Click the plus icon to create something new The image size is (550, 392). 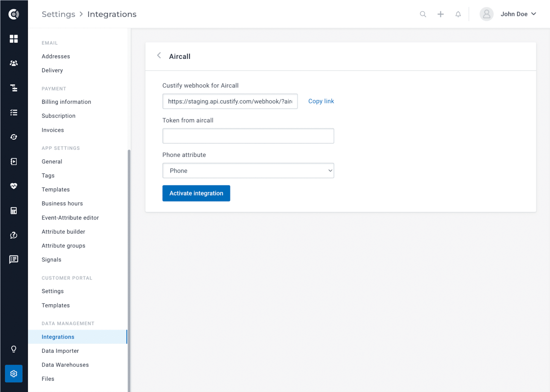pos(440,14)
